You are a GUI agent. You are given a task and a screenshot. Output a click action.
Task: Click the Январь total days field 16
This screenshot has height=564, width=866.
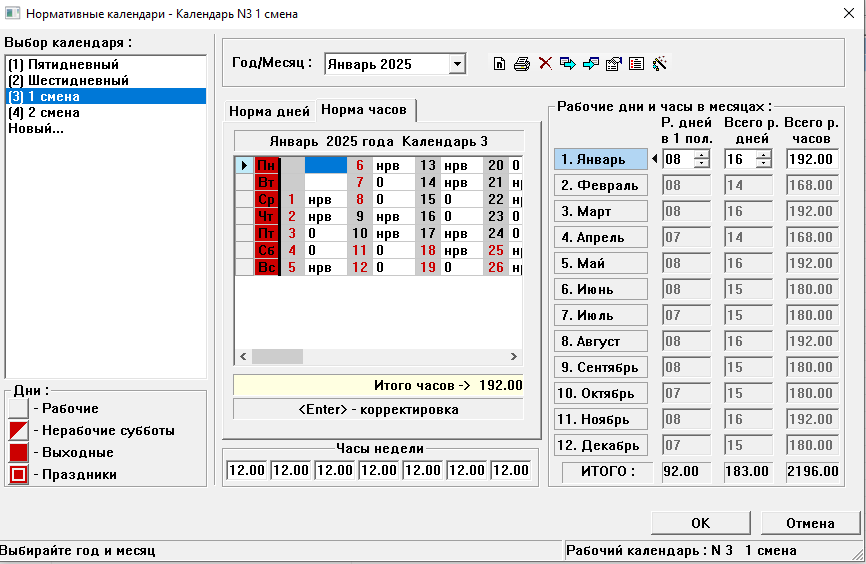tap(740, 159)
